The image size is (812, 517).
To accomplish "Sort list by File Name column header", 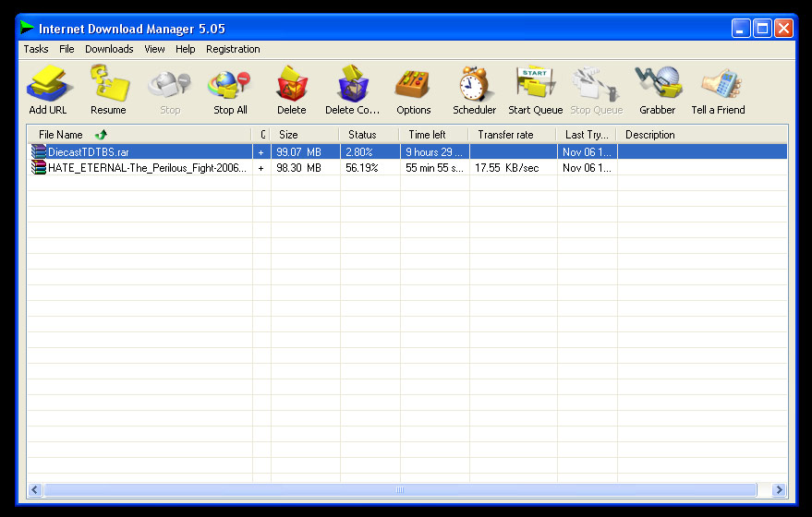I will [61, 135].
